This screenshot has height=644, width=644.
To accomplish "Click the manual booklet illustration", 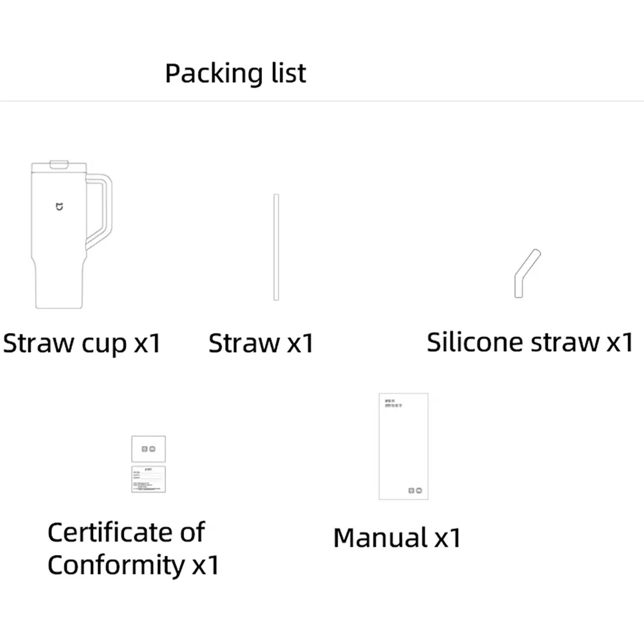I will [x=403, y=446].
